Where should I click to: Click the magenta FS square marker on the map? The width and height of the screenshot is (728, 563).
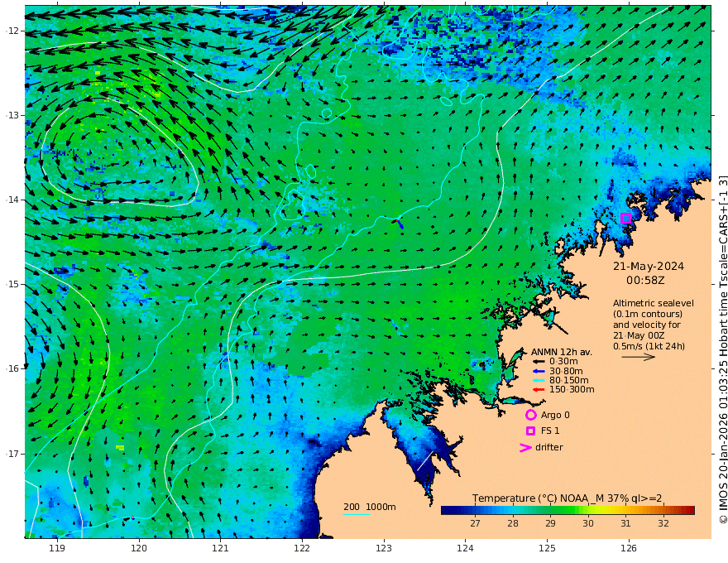click(625, 218)
